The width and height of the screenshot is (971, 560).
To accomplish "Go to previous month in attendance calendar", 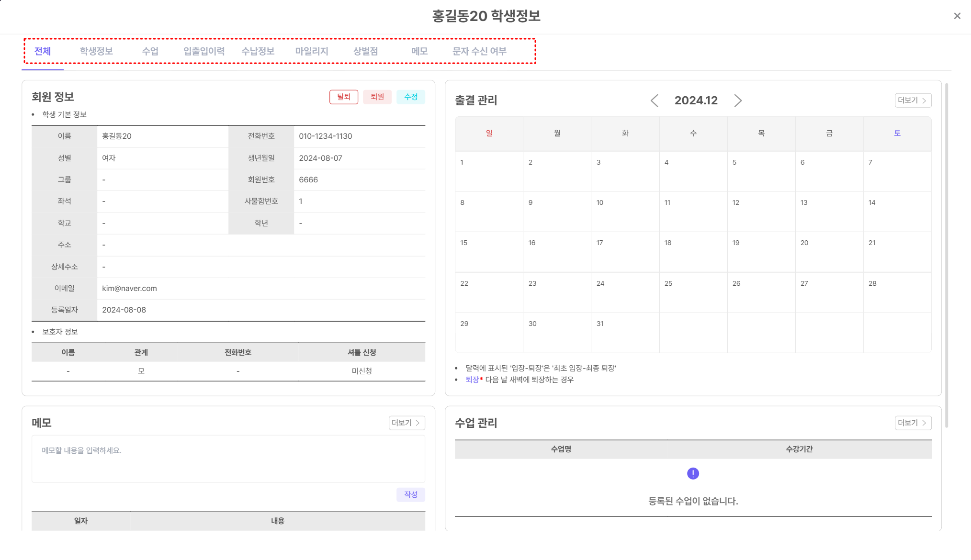I will click(655, 101).
